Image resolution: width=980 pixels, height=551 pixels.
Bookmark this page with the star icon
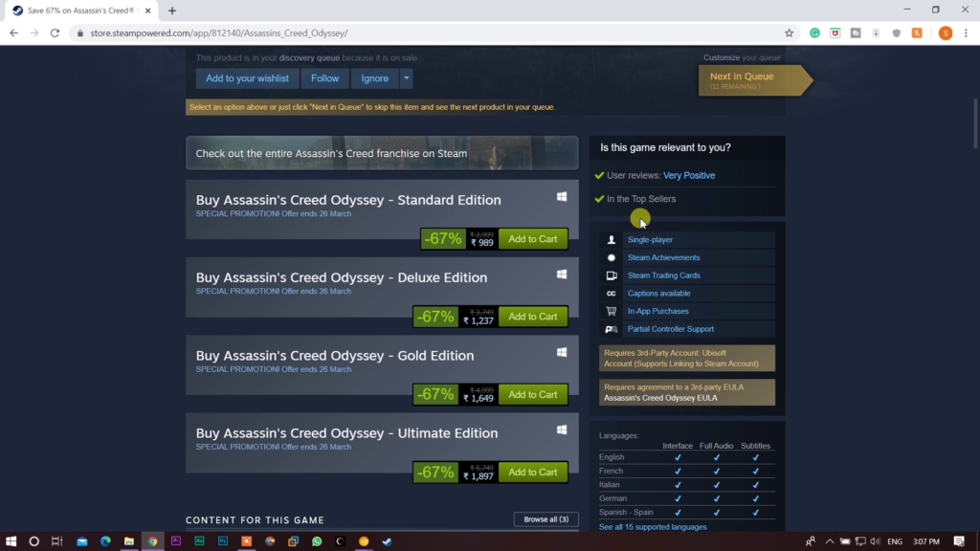[x=789, y=33]
